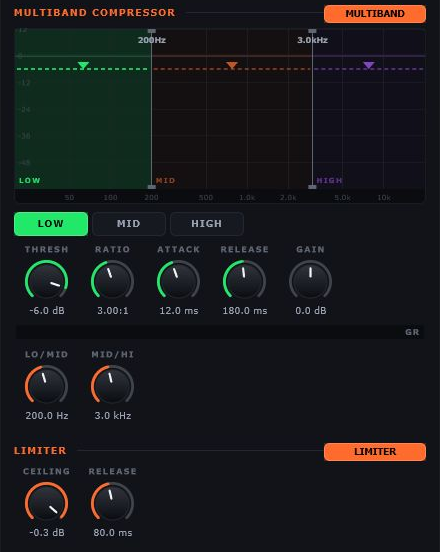Screen dimensions: 440x552
Task: Click the 80.0 ms limiter release value
Action: 113,533
